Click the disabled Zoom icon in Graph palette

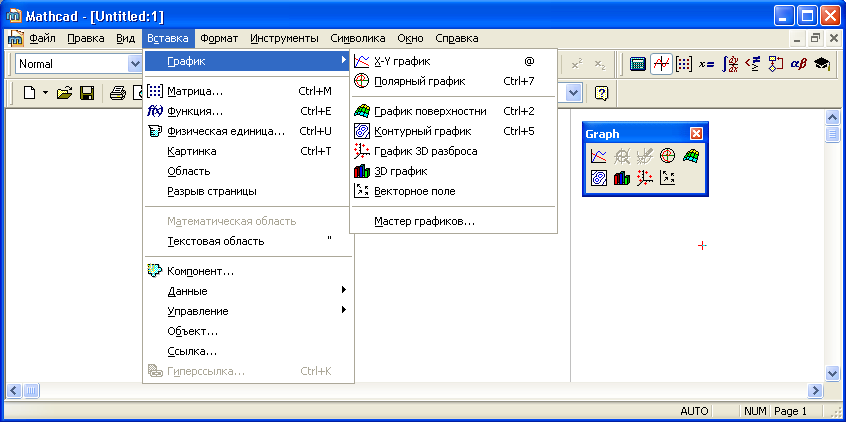pos(622,156)
